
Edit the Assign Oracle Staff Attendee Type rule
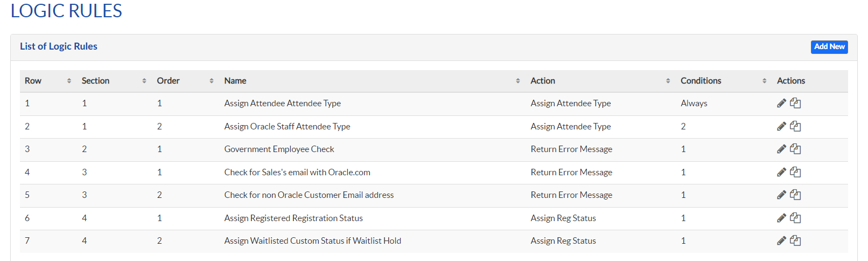tap(781, 126)
